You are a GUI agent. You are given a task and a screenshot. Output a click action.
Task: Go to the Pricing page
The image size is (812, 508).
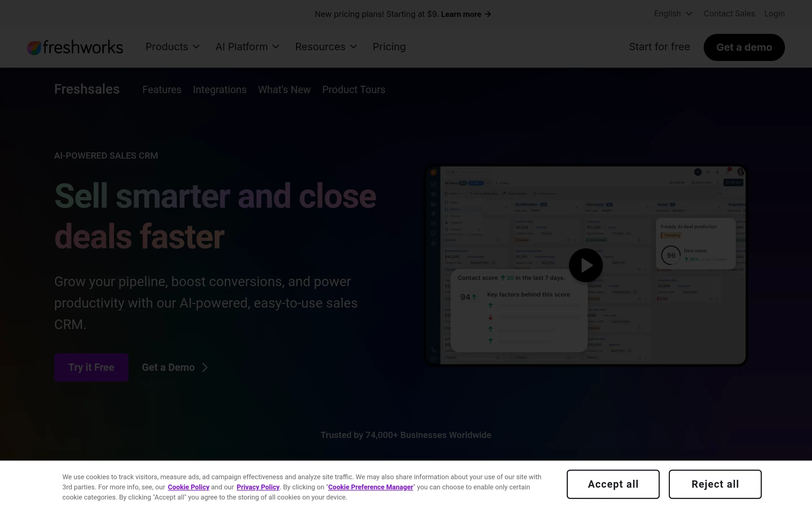coord(389,47)
